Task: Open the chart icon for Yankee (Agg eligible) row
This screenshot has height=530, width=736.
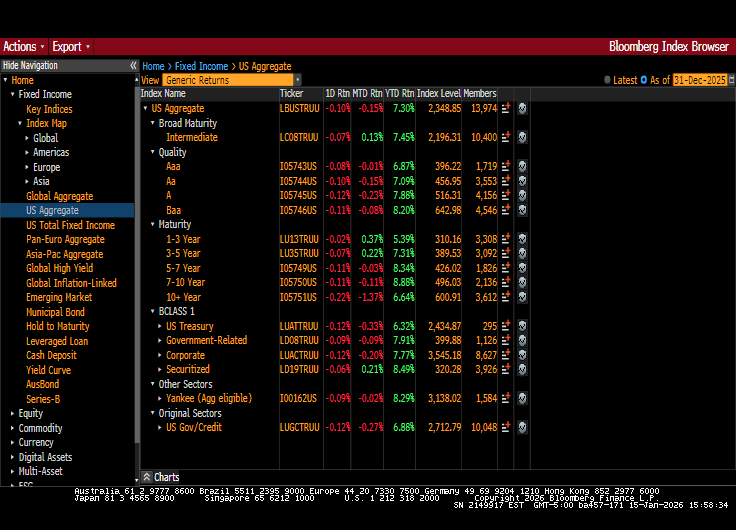Action: click(522, 399)
